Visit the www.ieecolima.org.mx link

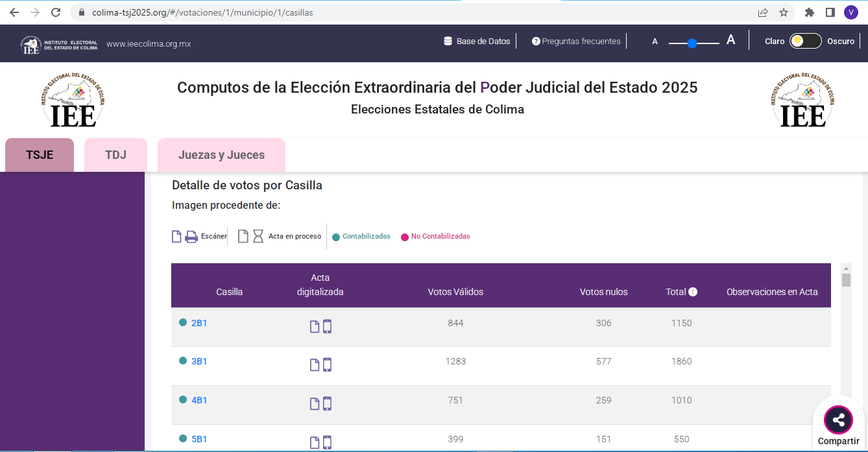click(149, 44)
